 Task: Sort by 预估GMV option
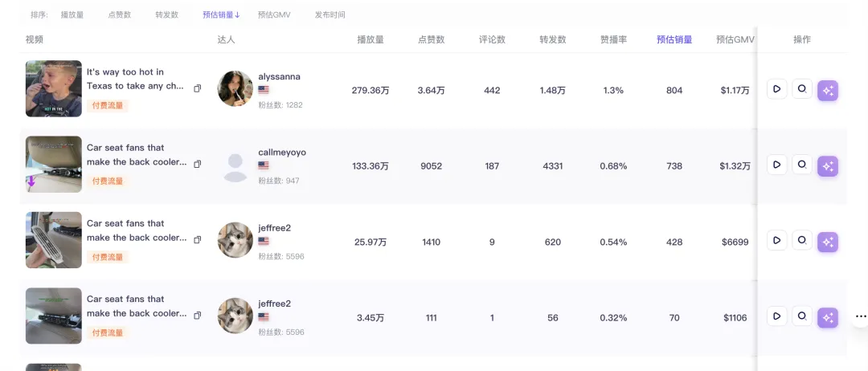click(x=274, y=15)
